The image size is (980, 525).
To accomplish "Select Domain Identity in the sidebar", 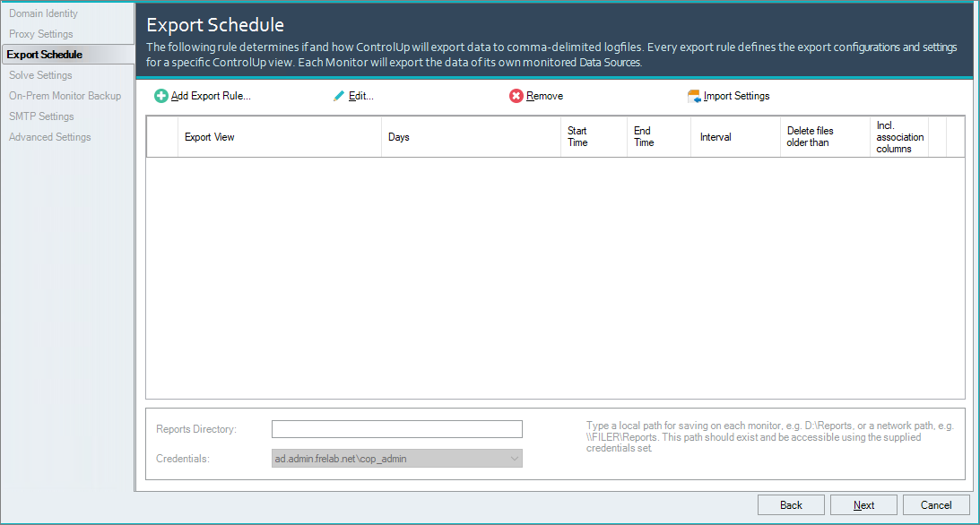I will (x=43, y=13).
